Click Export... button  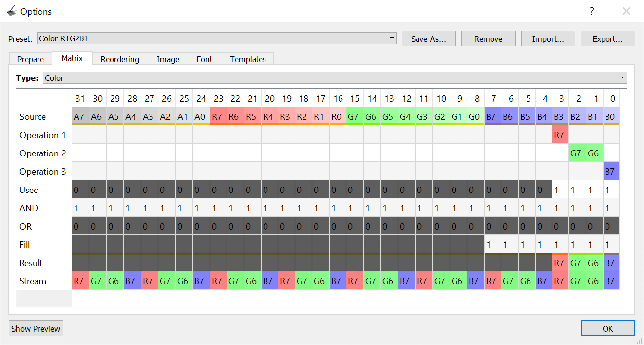607,39
